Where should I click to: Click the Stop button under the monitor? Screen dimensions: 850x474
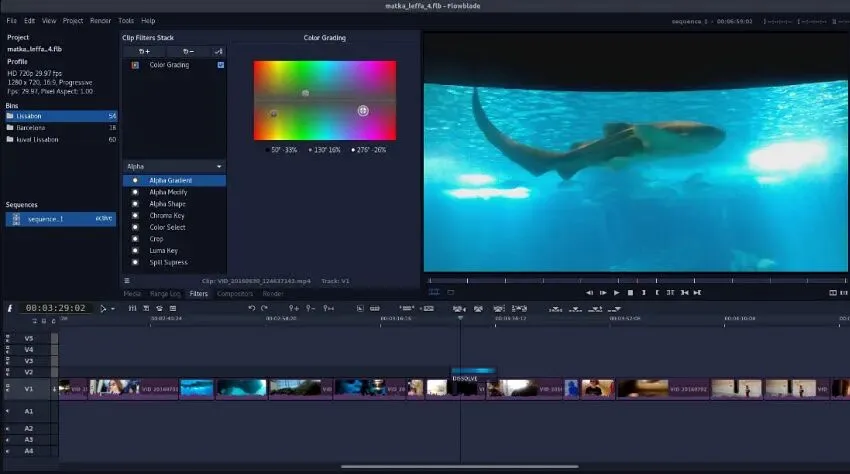tap(630, 292)
